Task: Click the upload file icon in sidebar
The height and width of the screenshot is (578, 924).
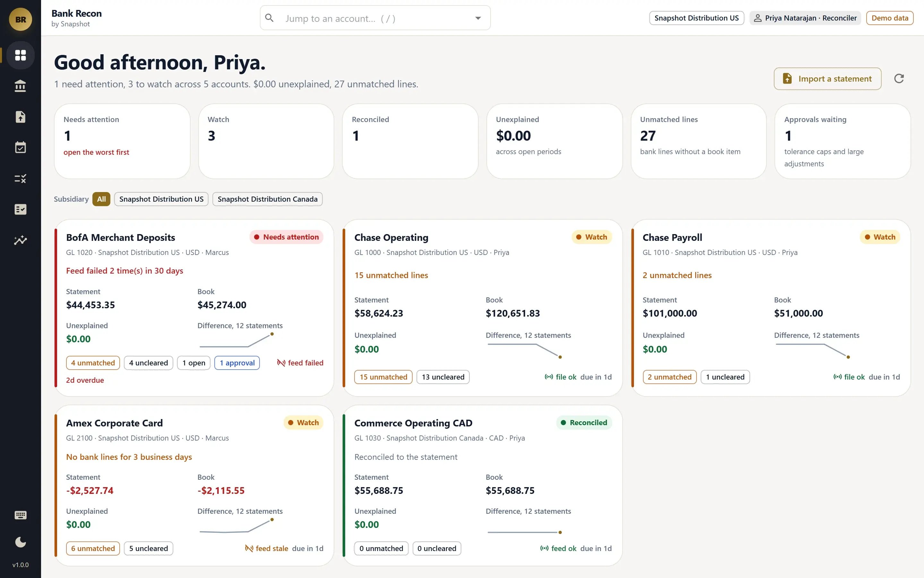Action: [20, 117]
